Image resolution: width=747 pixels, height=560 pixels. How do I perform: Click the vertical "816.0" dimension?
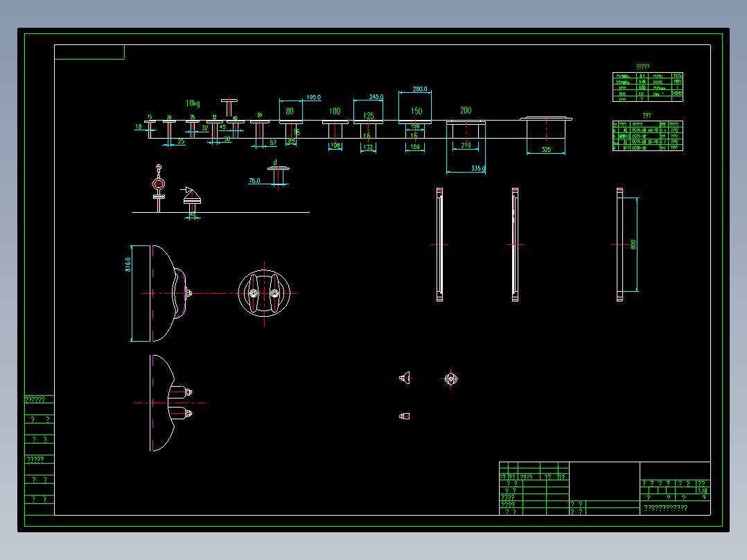point(128,265)
